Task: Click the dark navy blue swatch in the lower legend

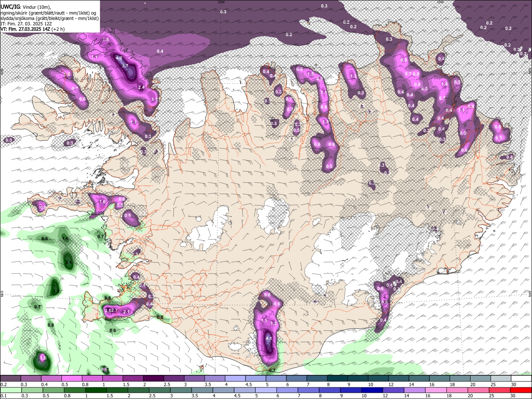Action: (x=372, y=390)
